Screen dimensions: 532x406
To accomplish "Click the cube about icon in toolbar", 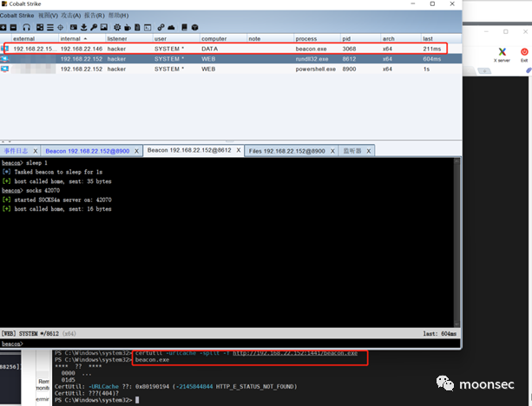I will pos(194,28).
